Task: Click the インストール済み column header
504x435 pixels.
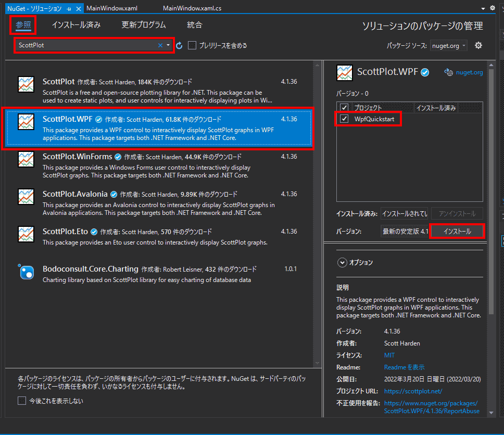Action: [x=436, y=108]
